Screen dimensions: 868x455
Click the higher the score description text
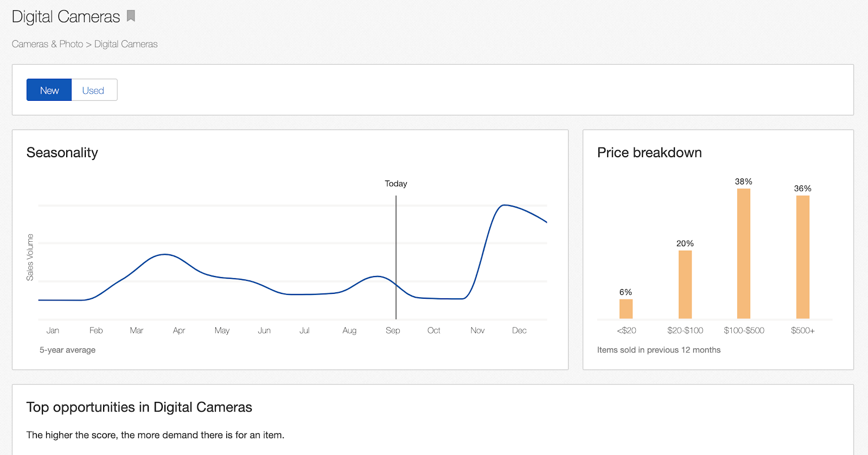[155, 435]
